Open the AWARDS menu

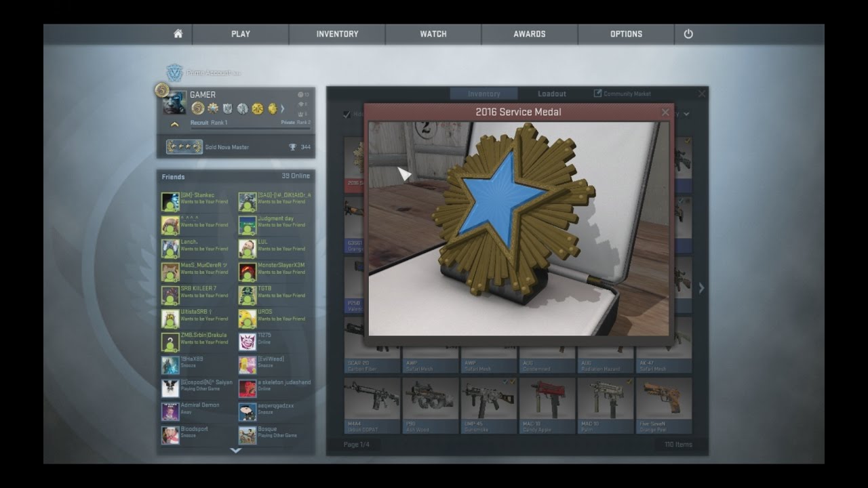(x=530, y=34)
